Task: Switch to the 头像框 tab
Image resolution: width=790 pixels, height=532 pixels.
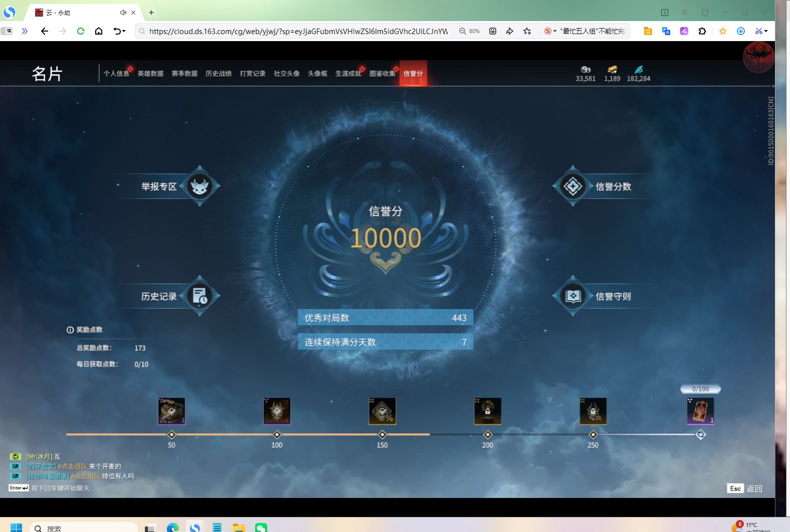Action: [x=317, y=73]
